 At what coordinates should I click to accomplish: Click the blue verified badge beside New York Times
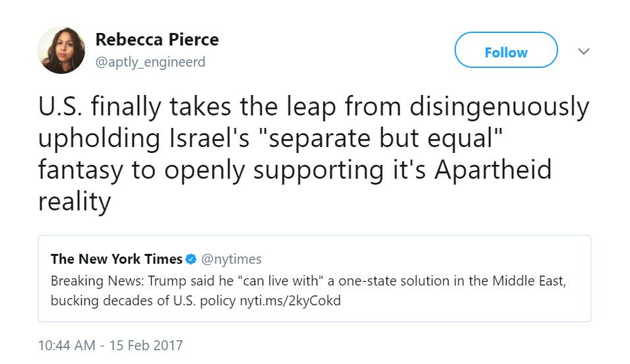[x=191, y=259]
